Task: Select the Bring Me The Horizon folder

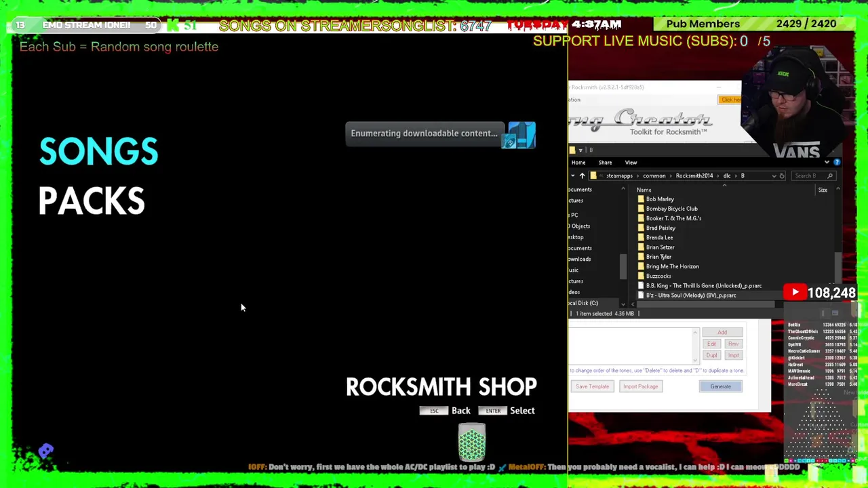Action: pyautogui.click(x=673, y=266)
